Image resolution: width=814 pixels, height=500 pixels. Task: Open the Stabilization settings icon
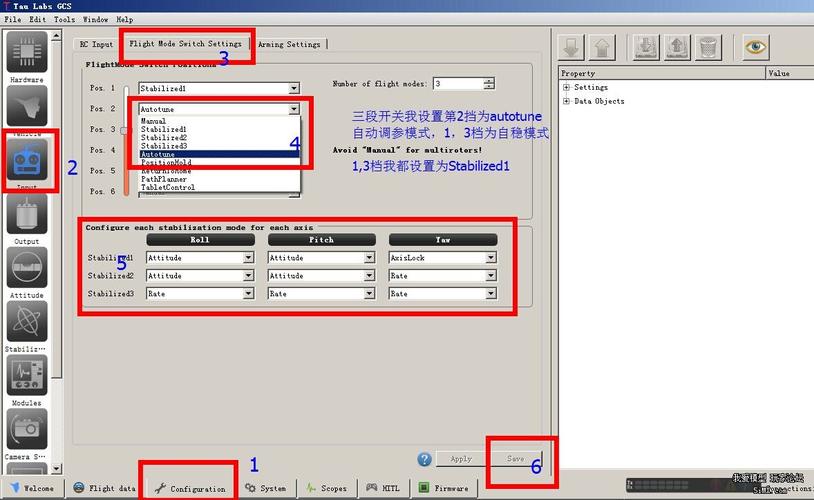[27, 322]
